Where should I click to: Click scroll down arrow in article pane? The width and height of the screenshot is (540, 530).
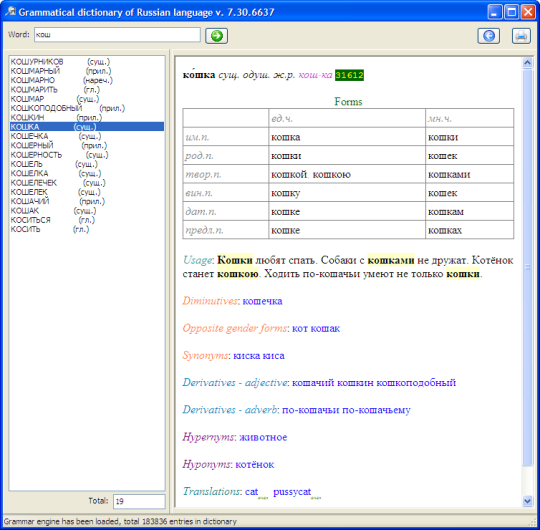point(527,501)
